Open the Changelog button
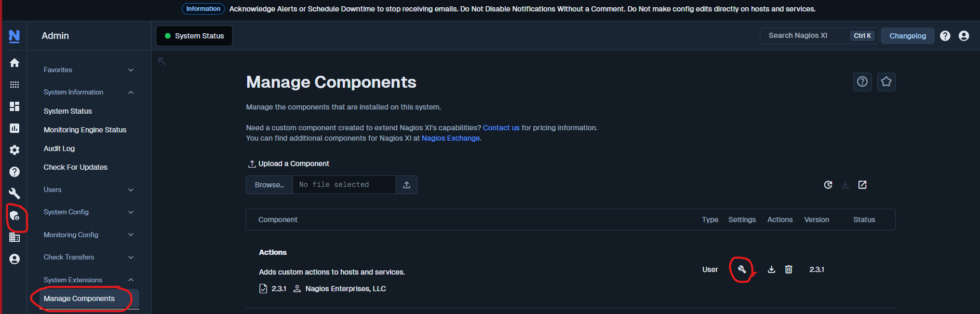Image resolution: width=980 pixels, height=314 pixels. click(907, 36)
